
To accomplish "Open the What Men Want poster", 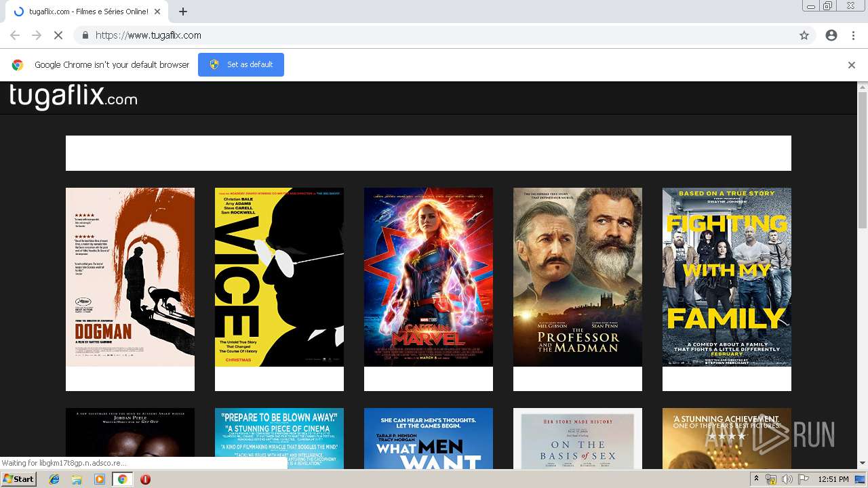I will [429, 439].
